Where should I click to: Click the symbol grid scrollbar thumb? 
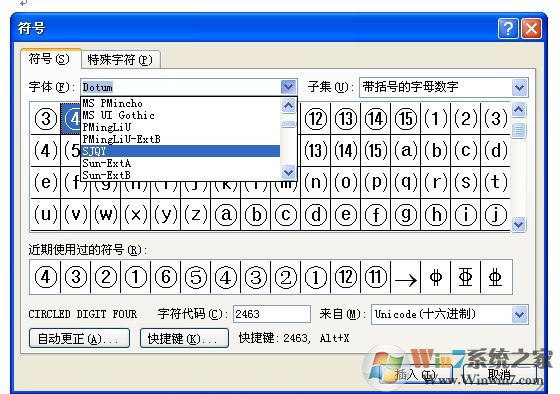[x=519, y=131]
